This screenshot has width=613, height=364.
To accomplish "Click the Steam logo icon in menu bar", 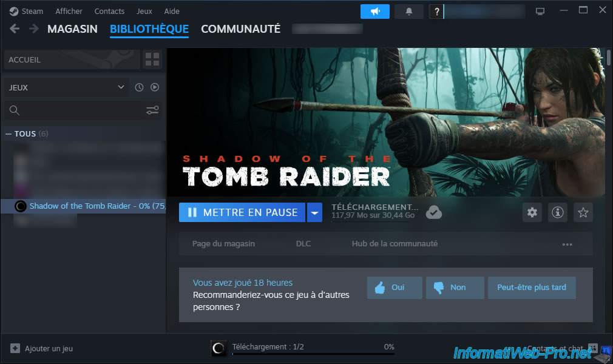I will (x=14, y=12).
